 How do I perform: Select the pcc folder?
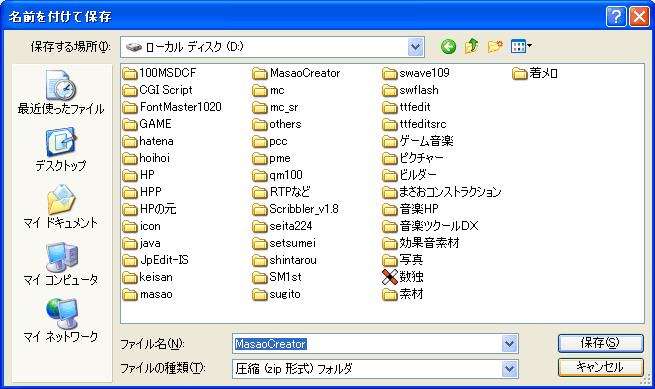(x=270, y=141)
